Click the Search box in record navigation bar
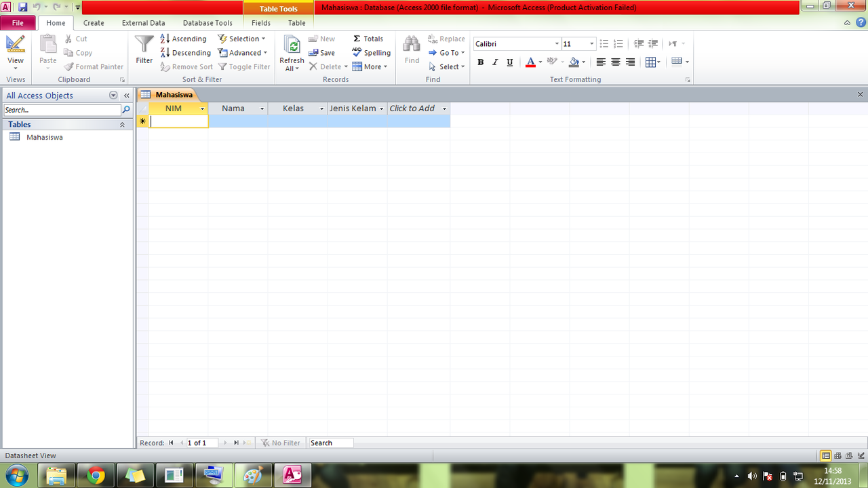This screenshot has width=868, height=488. (x=331, y=443)
